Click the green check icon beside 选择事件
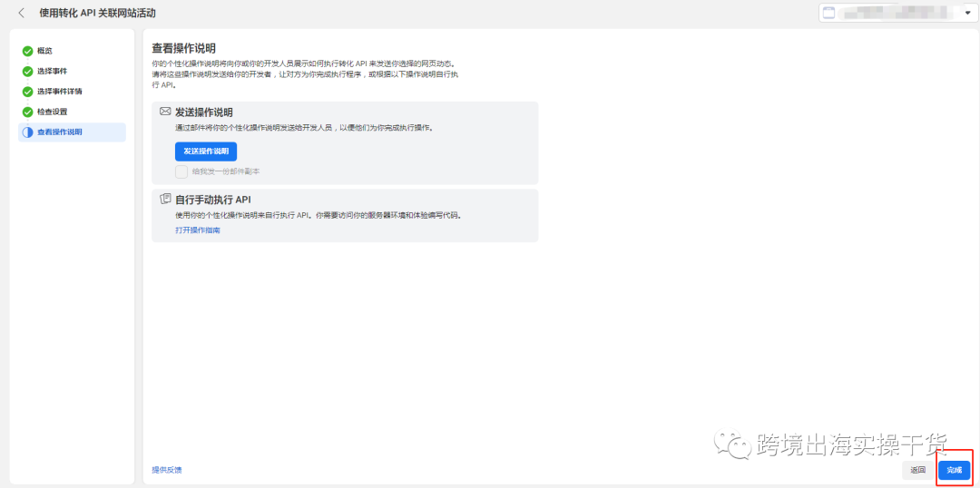 (x=27, y=72)
